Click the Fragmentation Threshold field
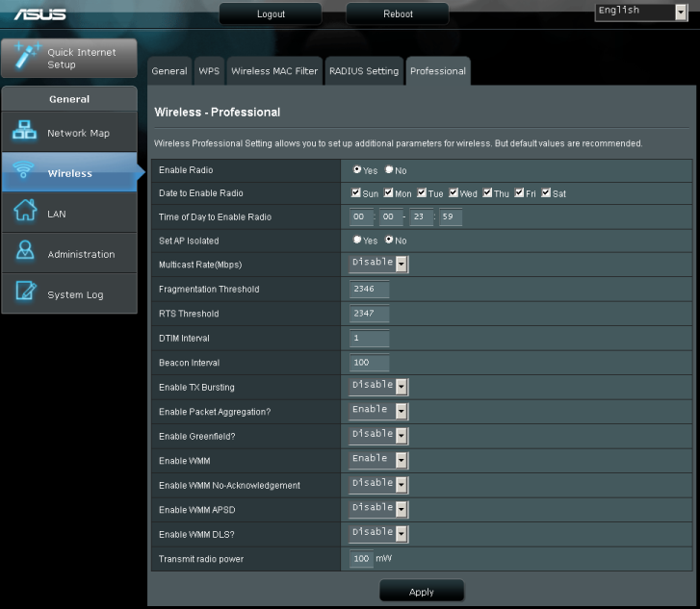The image size is (700, 609). 369,289
